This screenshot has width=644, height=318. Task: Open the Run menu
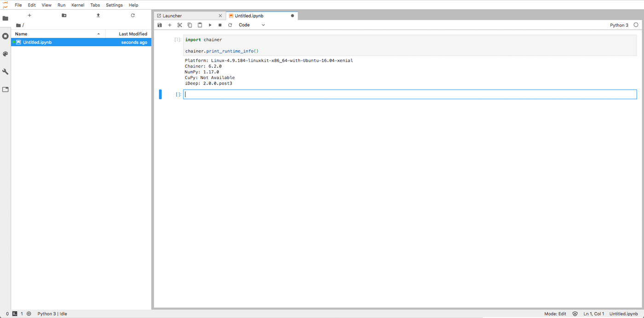point(61,5)
